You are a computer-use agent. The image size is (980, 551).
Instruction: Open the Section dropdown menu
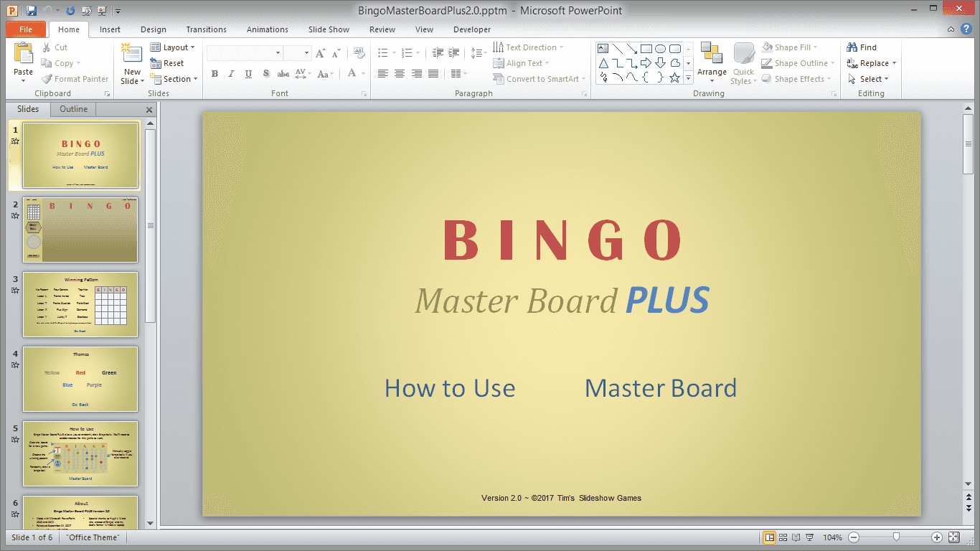tap(173, 79)
